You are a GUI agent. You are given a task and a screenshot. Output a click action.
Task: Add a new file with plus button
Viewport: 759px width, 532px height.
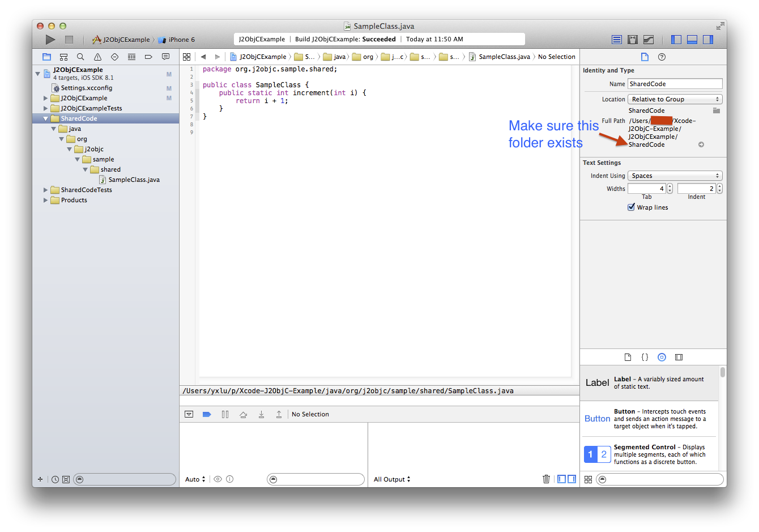[x=40, y=479]
